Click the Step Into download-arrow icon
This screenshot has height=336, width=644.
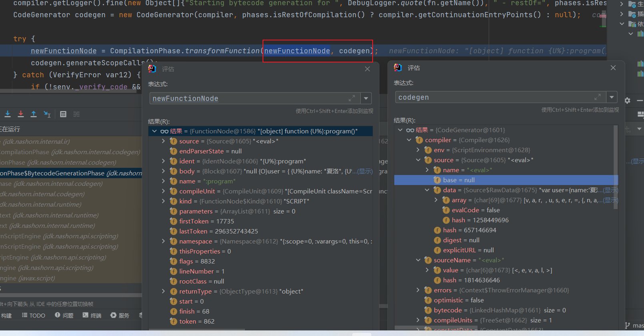point(8,114)
